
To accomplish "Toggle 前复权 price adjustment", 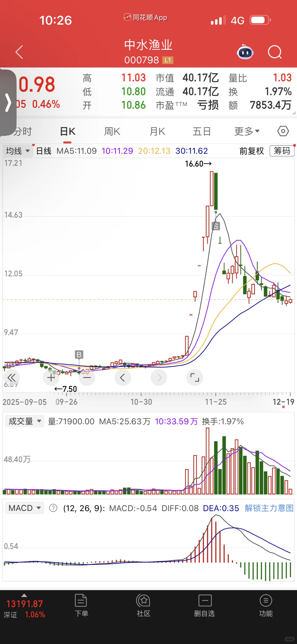I will pyautogui.click(x=252, y=151).
